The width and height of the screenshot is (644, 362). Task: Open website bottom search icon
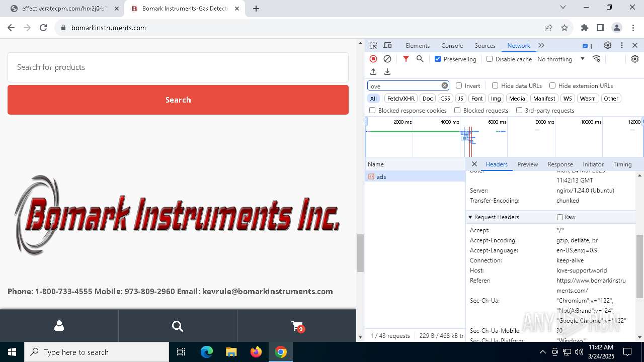click(x=178, y=326)
